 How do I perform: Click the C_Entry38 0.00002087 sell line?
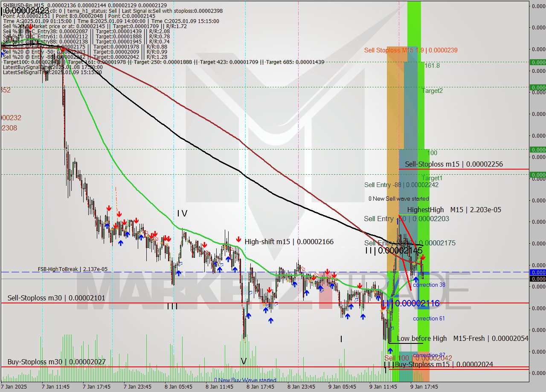tap(86, 32)
